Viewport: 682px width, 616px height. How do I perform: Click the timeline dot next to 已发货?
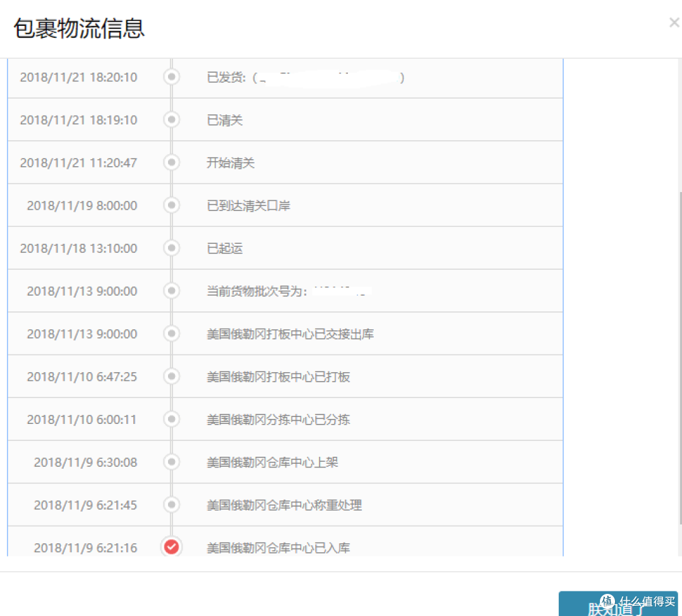(x=171, y=77)
